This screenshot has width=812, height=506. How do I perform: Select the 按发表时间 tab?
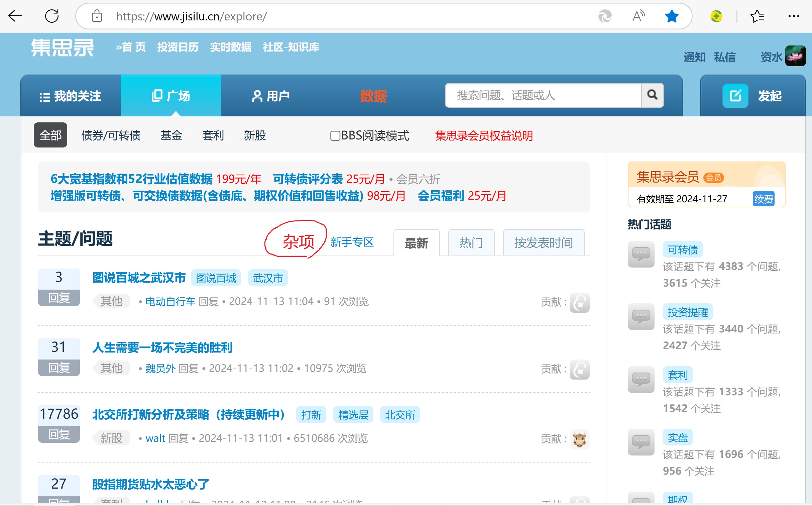[x=544, y=243]
